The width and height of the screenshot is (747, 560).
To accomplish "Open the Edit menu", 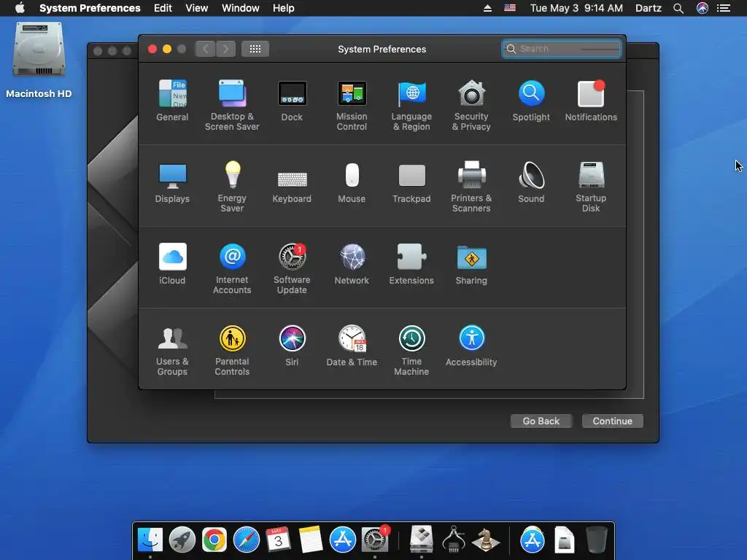I will point(163,8).
